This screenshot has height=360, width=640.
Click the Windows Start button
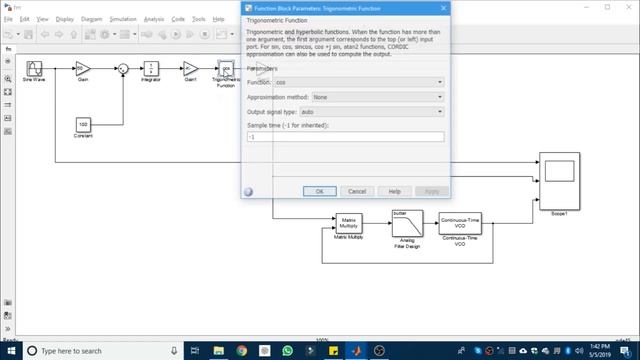click(x=11, y=351)
